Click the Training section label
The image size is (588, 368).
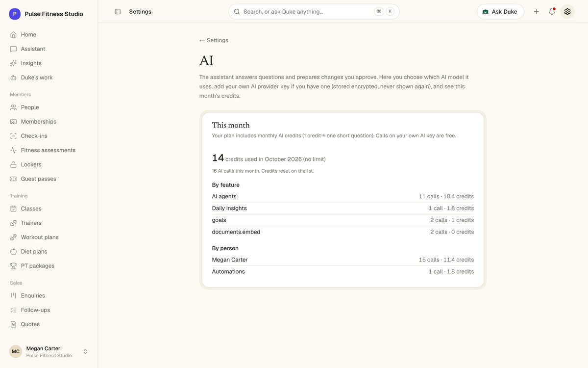pos(19,196)
